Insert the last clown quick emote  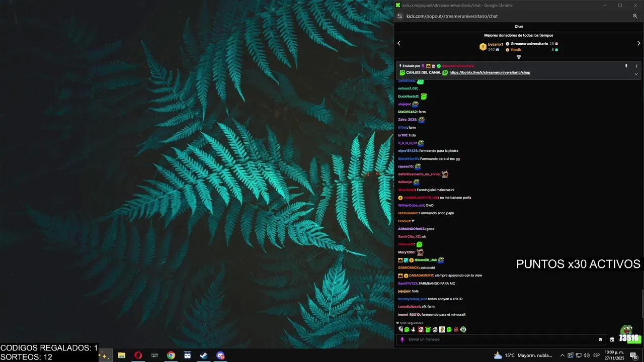tap(463, 329)
